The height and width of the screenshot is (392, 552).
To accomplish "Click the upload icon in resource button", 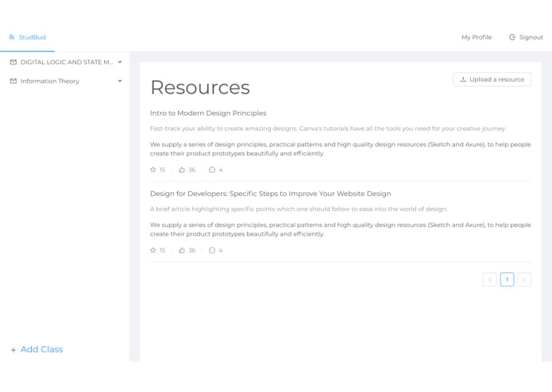I will pos(463,79).
